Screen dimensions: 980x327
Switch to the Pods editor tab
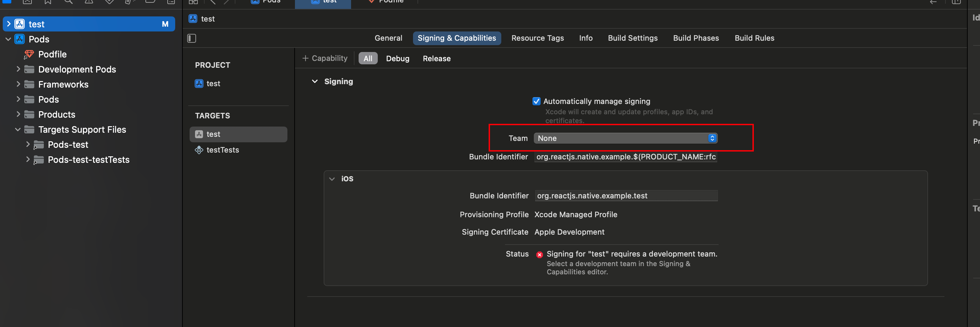tap(266, 2)
